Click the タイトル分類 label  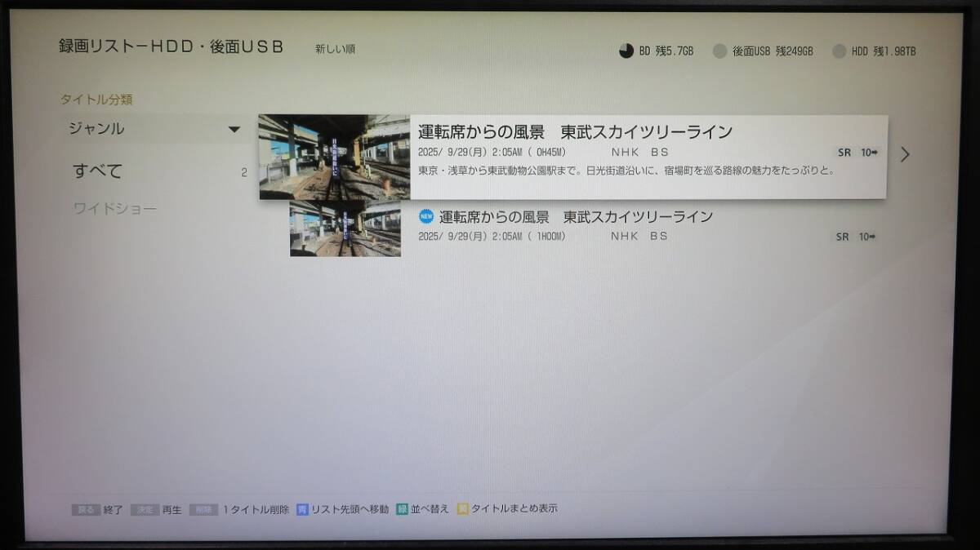point(96,100)
